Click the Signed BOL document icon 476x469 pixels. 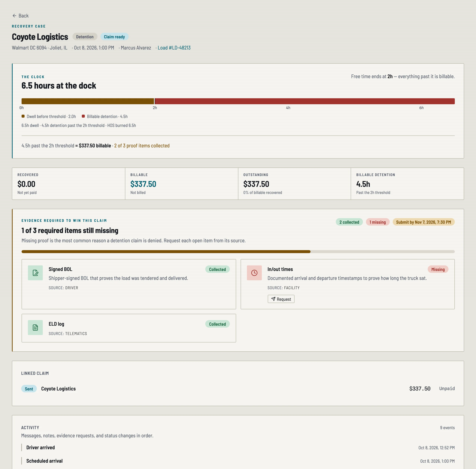(x=35, y=273)
